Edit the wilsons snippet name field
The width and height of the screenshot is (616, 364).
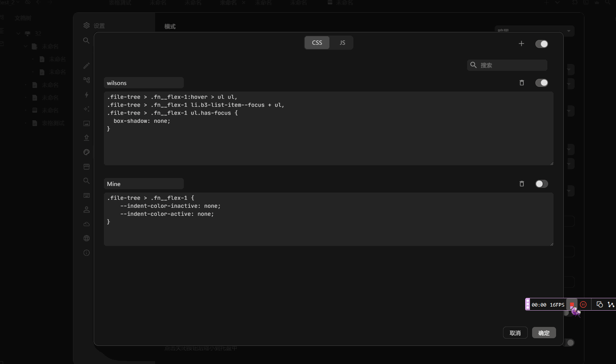coord(143,83)
